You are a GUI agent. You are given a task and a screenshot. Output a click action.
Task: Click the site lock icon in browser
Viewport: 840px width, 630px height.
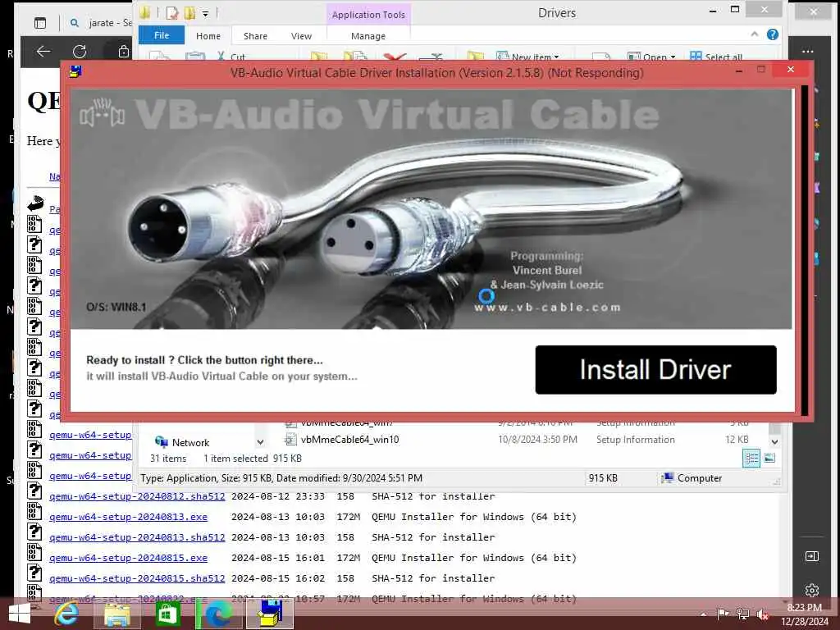point(124,52)
